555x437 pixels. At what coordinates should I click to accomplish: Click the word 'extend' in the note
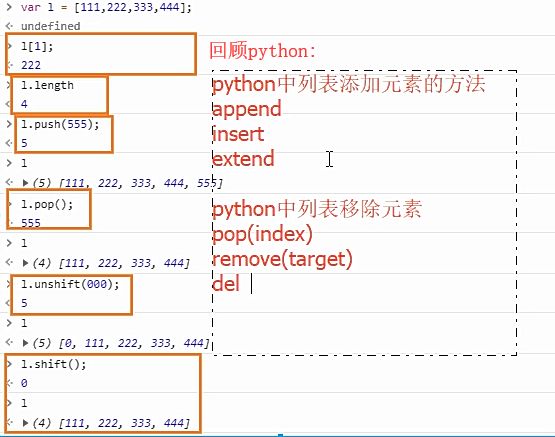tap(243, 159)
